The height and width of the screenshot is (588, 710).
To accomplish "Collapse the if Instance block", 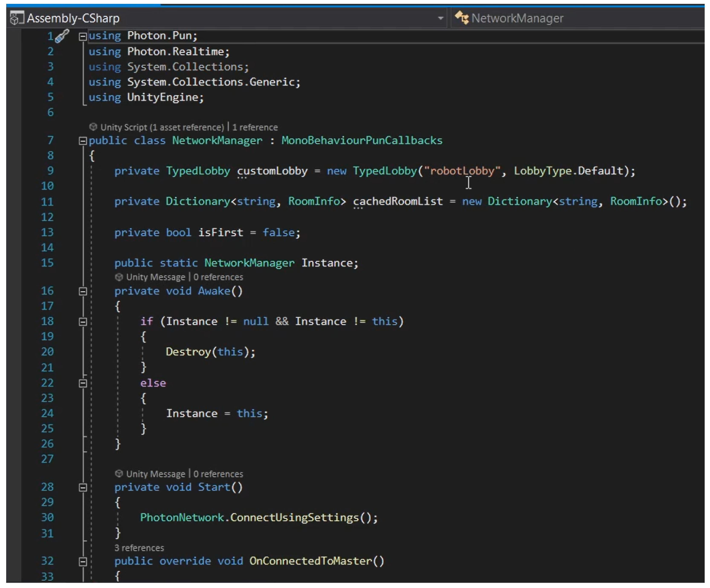I will tap(83, 322).
